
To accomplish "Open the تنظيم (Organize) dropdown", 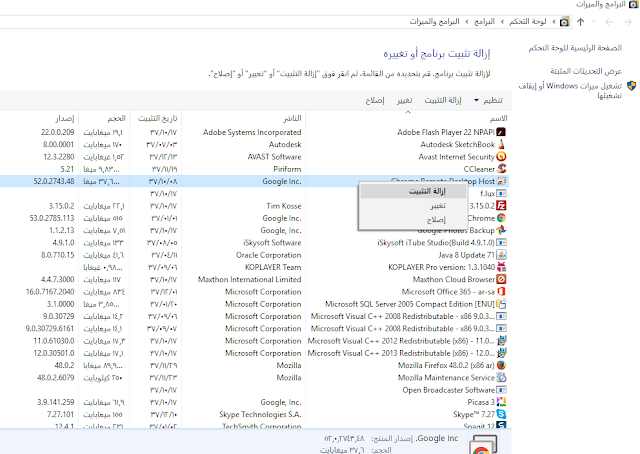I will [x=488, y=100].
